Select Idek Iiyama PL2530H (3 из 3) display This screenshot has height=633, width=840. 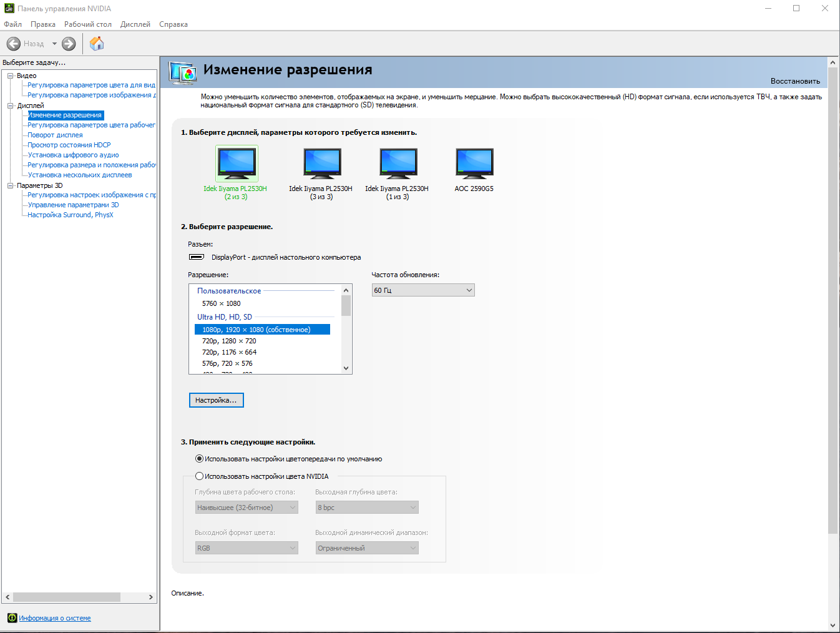click(321, 174)
